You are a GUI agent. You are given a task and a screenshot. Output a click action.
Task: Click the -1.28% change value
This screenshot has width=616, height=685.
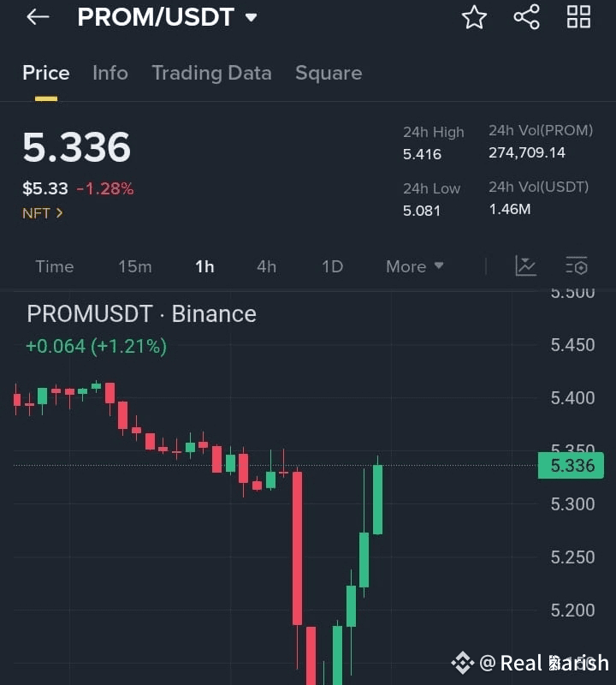(105, 188)
